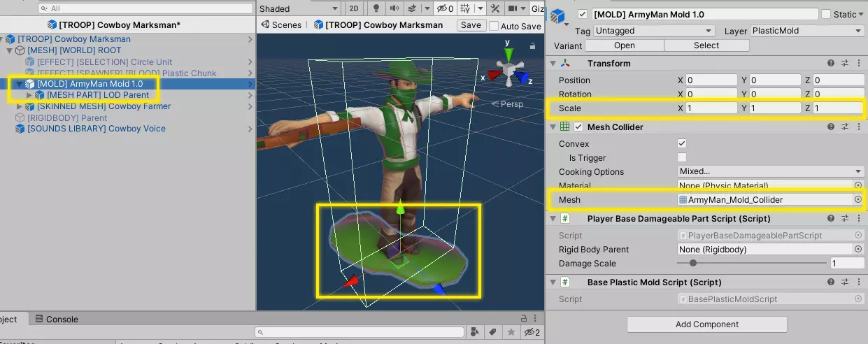Screen dimensions: 868x344
Task: Click the Save button for the prefab
Action: [x=471, y=25]
